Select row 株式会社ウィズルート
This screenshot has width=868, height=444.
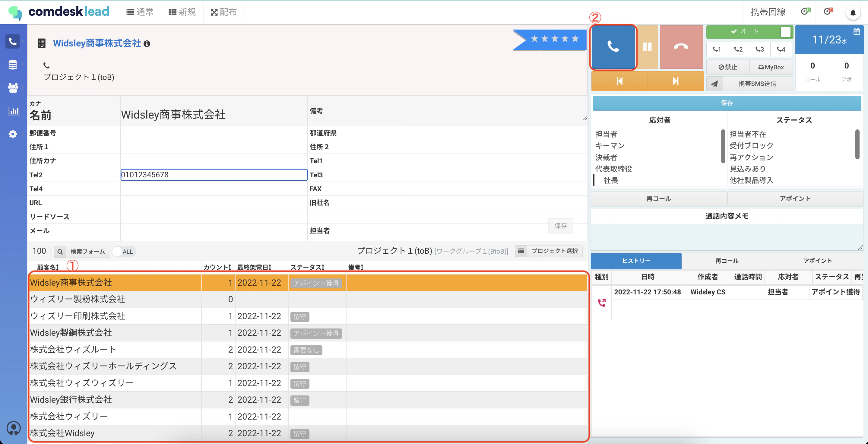[x=308, y=350]
